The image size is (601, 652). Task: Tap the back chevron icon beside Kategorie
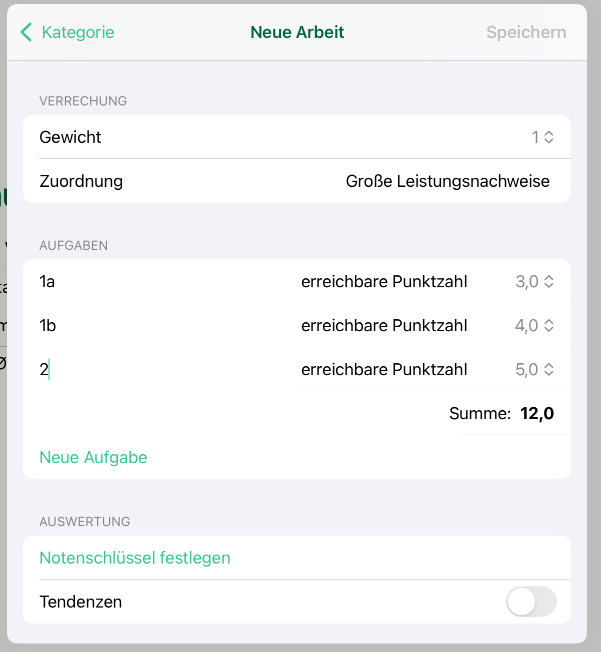click(26, 32)
